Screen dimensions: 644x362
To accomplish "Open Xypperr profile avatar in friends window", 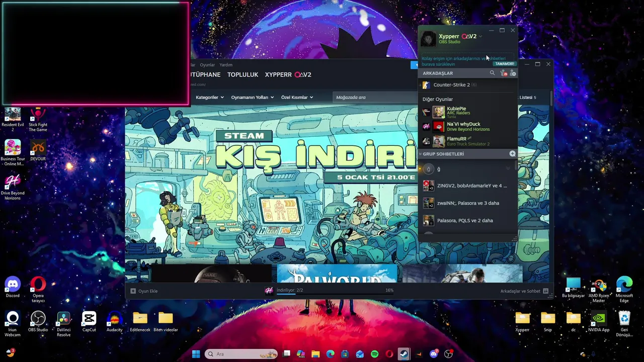I will coord(428,38).
